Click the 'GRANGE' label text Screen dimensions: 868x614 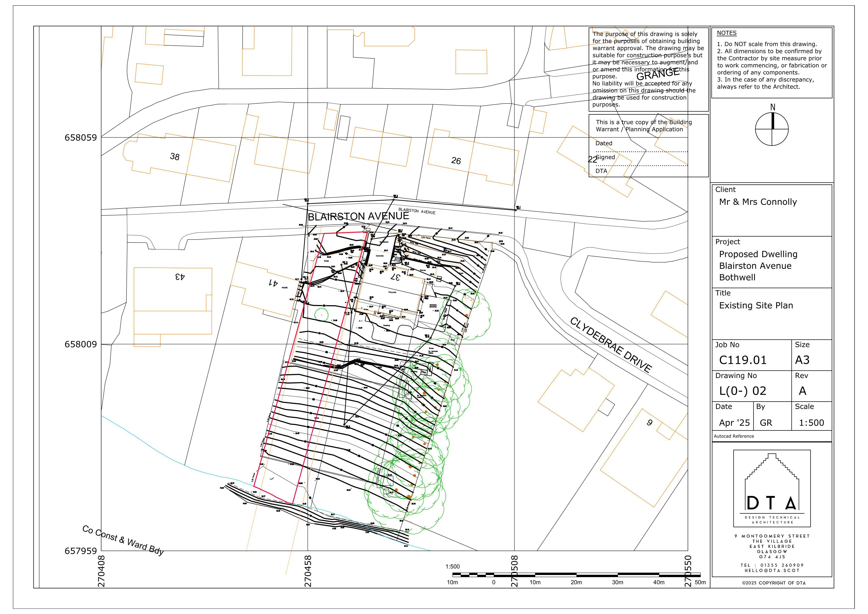tap(658, 75)
